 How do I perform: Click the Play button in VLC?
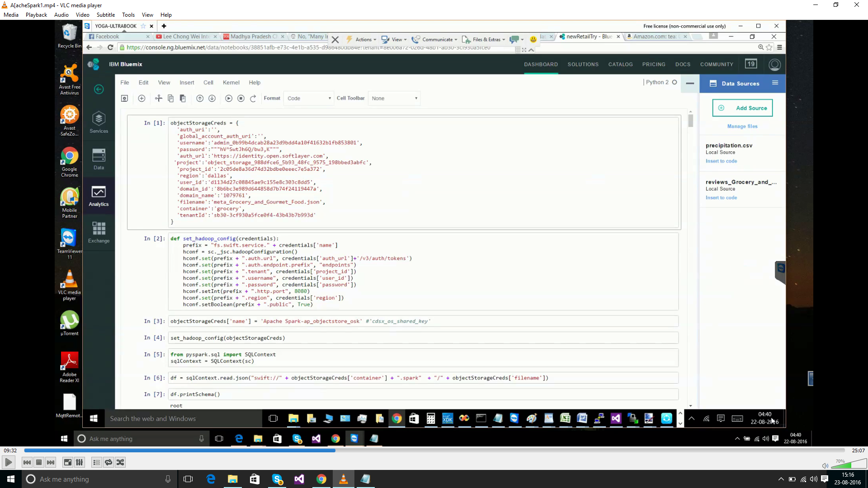[8, 462]
